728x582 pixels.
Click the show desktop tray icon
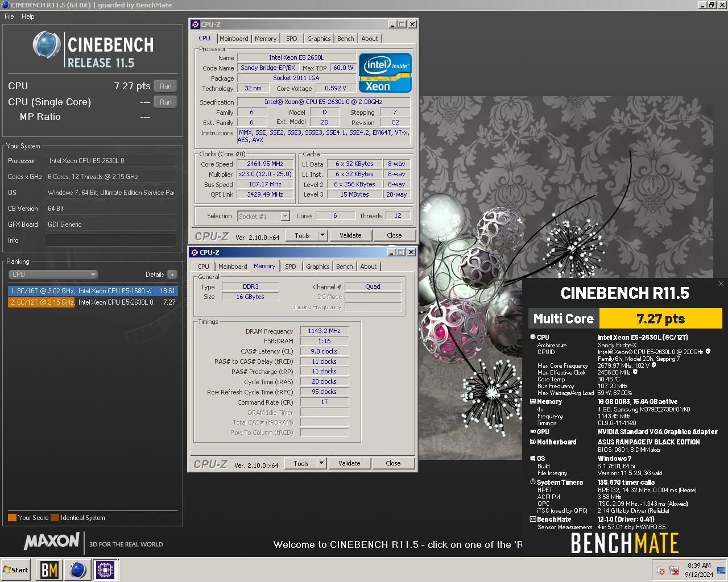coord(721,570)
